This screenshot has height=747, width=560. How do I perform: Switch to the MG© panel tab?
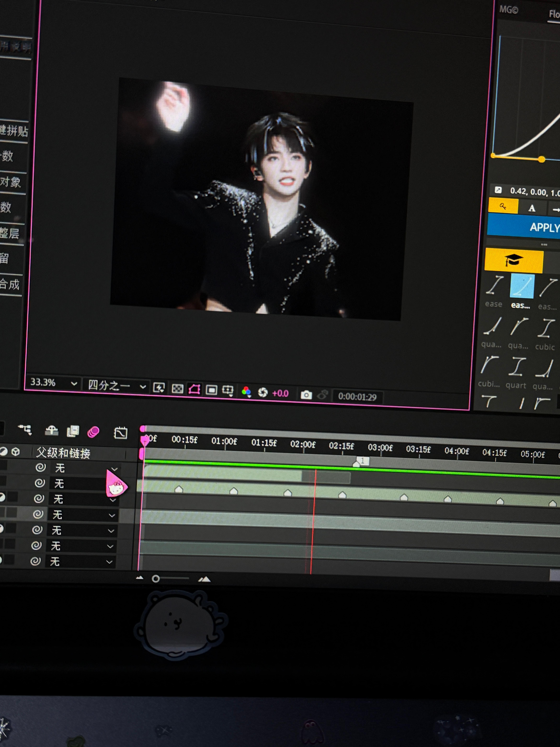click(509, 10)
